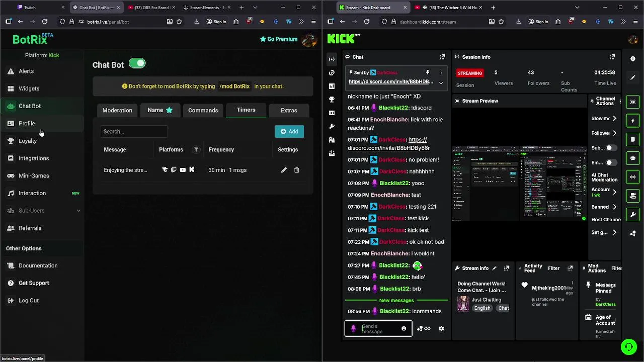
Task: Click the Kick platform icon in timer row
Action: coord(192,170)
